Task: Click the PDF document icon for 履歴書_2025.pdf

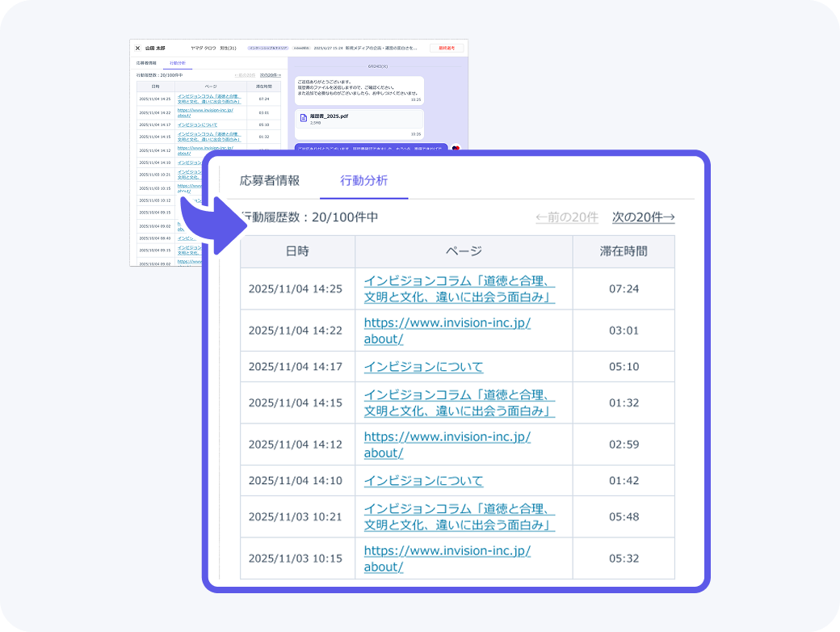Action: (x=304, y=119)
